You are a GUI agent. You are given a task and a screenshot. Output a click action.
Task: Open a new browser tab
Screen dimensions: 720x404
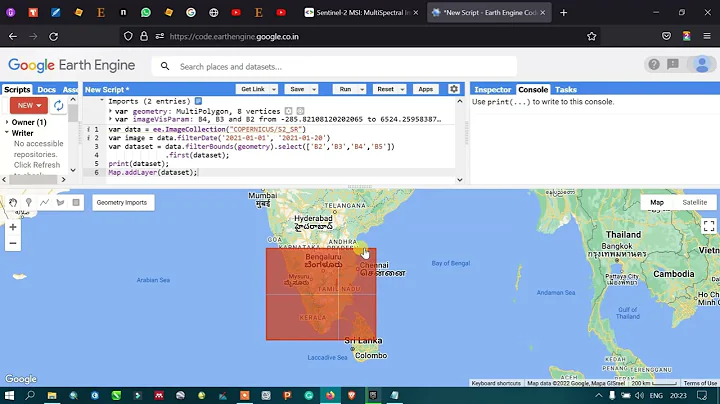coord(563,12)
